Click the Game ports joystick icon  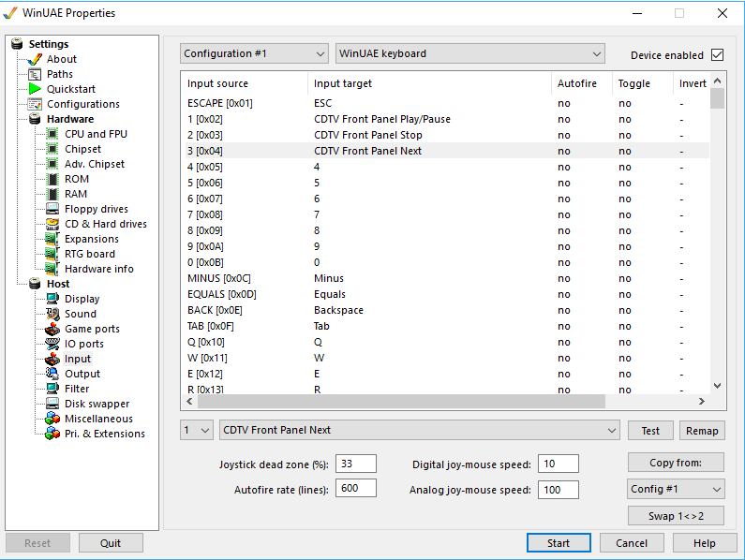click(52, 329)
